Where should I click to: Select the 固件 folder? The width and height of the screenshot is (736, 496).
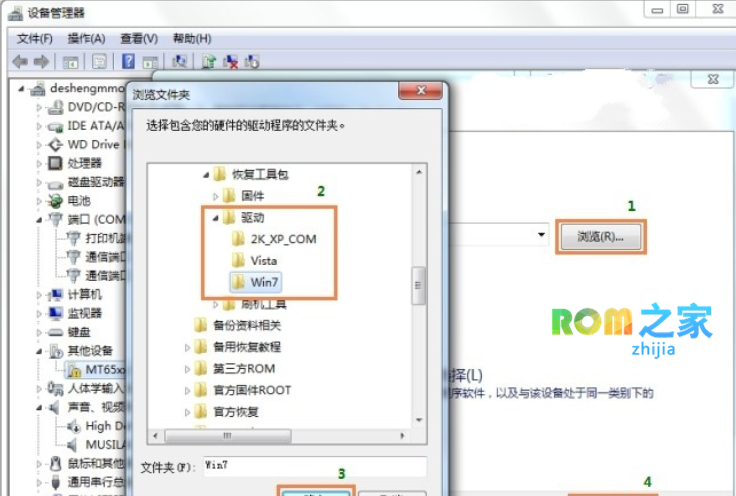tap(244, 196)
